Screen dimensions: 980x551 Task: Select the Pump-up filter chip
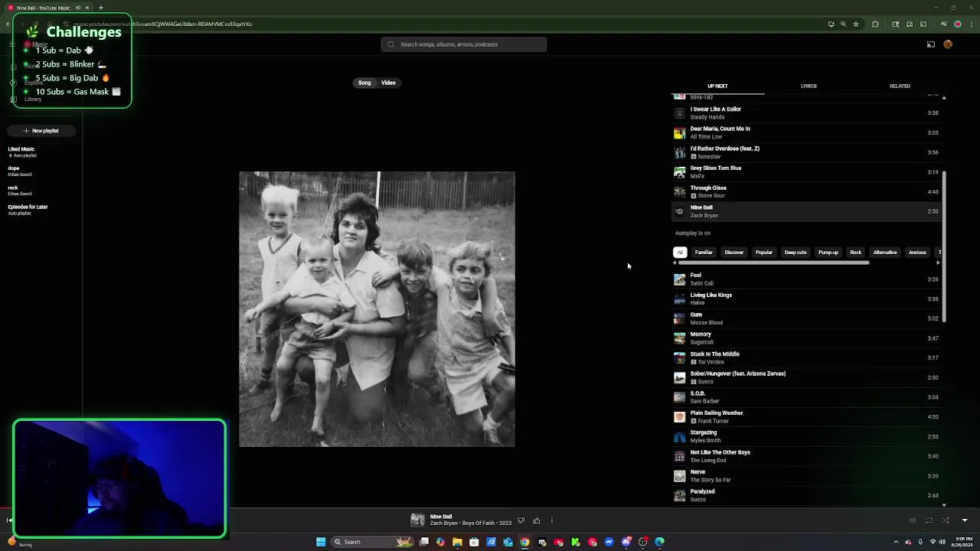click(828, 253)
